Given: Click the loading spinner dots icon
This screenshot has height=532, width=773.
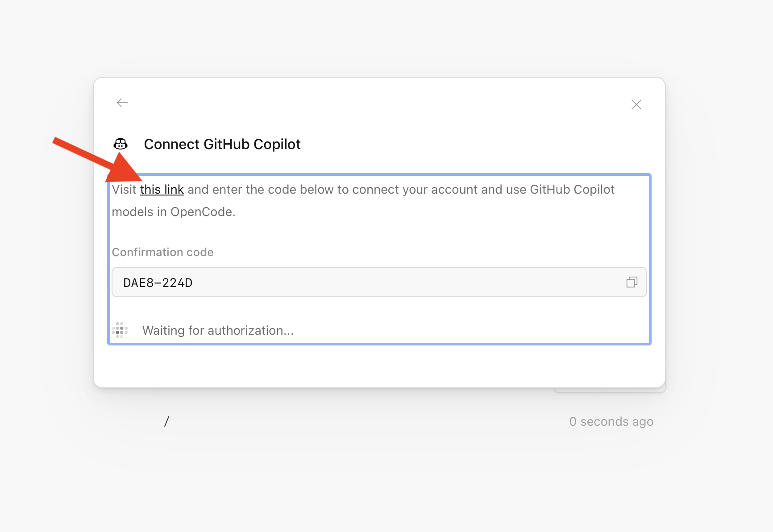Looking at the screenshot, I should (x=119, y=330).
